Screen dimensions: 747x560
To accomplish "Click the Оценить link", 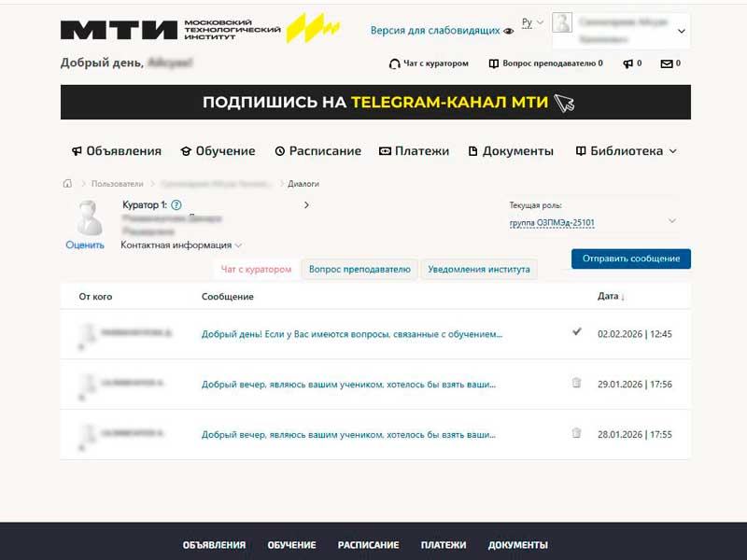I will [85, 245].
